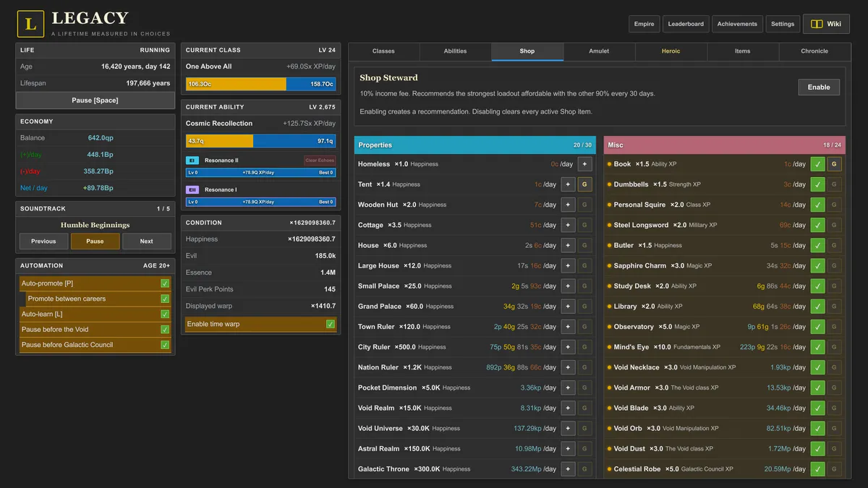Viewport: 868px width, 488px height.
Task: Click the plus icon for Town Ruler
Action: tap(568, 327)
